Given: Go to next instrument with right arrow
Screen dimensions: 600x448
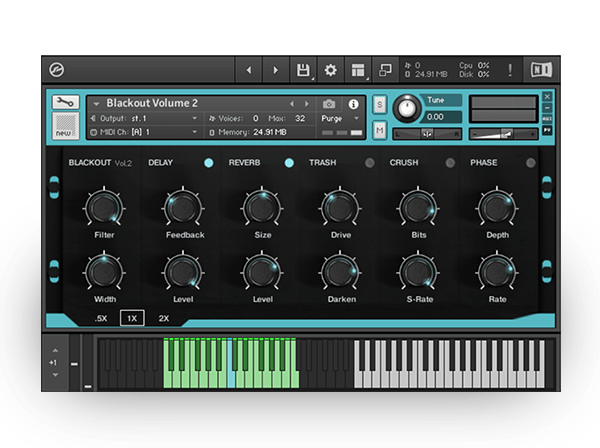Looking at the screenshot, I should tap(276, 70).
